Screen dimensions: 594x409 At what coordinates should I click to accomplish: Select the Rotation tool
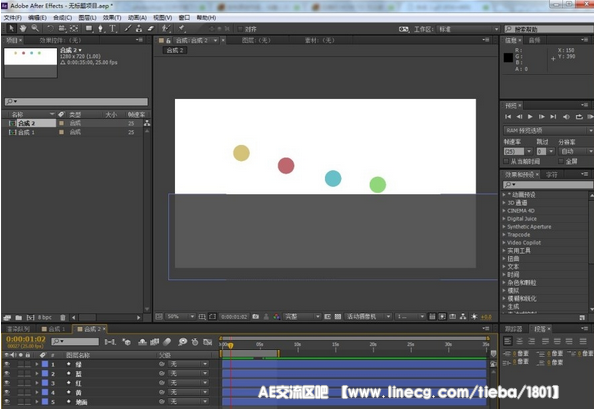(x=50, y=28)
